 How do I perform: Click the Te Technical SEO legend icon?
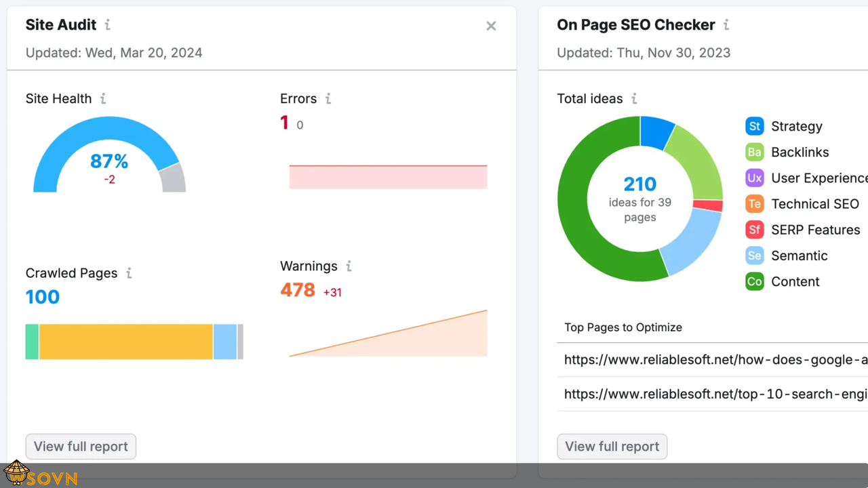click(x=754, y=203)
